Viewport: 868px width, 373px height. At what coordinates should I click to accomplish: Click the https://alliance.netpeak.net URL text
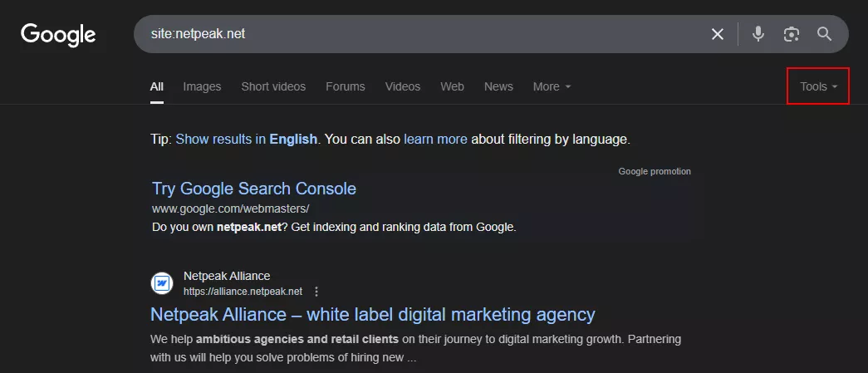pyautogui.click(x=243, y=292)
